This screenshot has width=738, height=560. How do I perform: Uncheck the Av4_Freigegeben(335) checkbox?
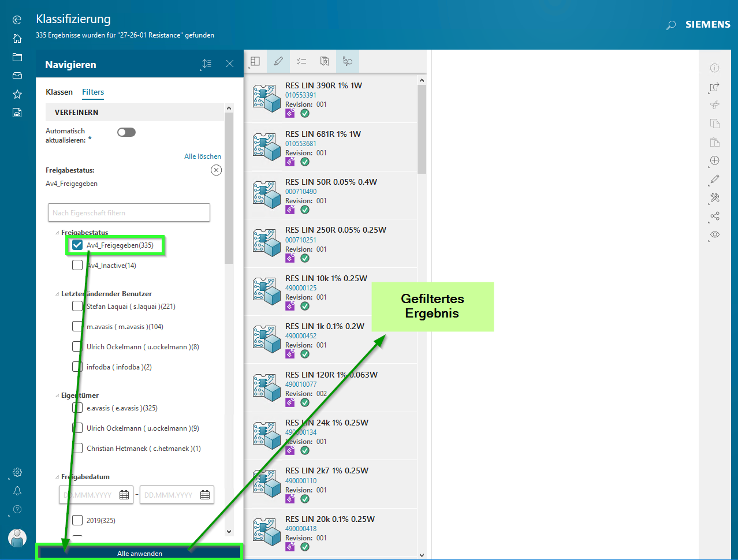[77, 245]
